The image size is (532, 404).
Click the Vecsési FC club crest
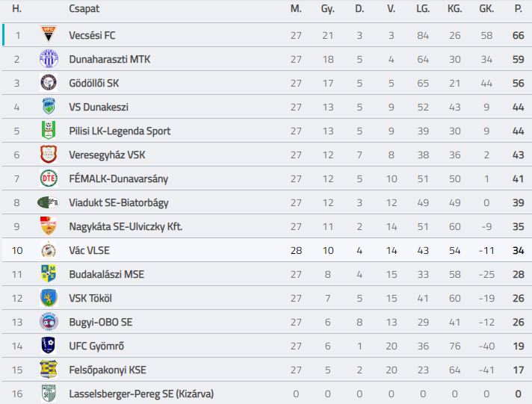(49, 34)
